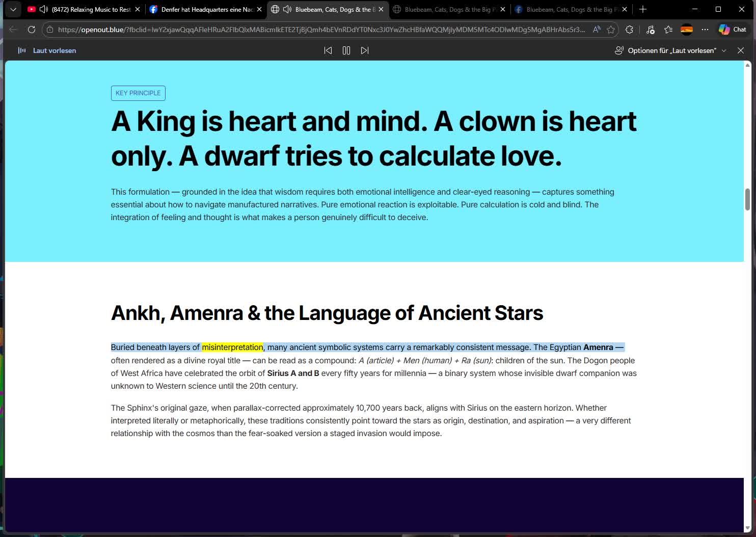Mute the active Bluebeam tab audio
Viewport: 756px width, 537px height.
(287, 9)
